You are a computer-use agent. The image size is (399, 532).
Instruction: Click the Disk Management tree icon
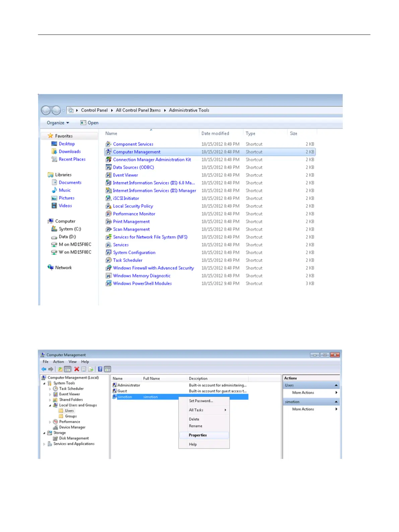(x=56, y=438)
